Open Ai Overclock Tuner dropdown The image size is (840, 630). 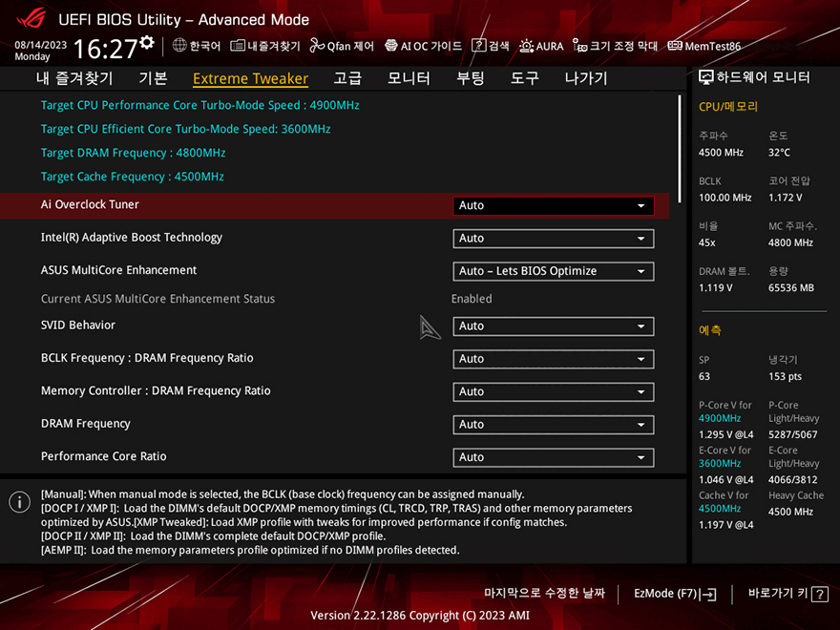[x=554, y=206]
